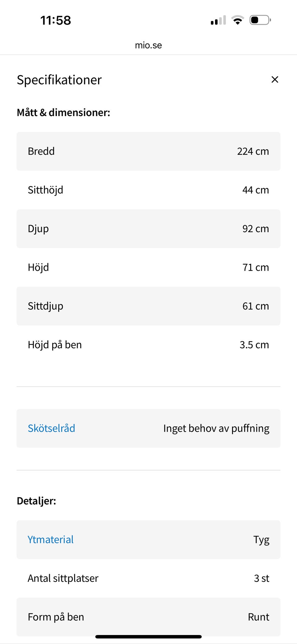Select the Djup 92 cm row

(148, 229)
